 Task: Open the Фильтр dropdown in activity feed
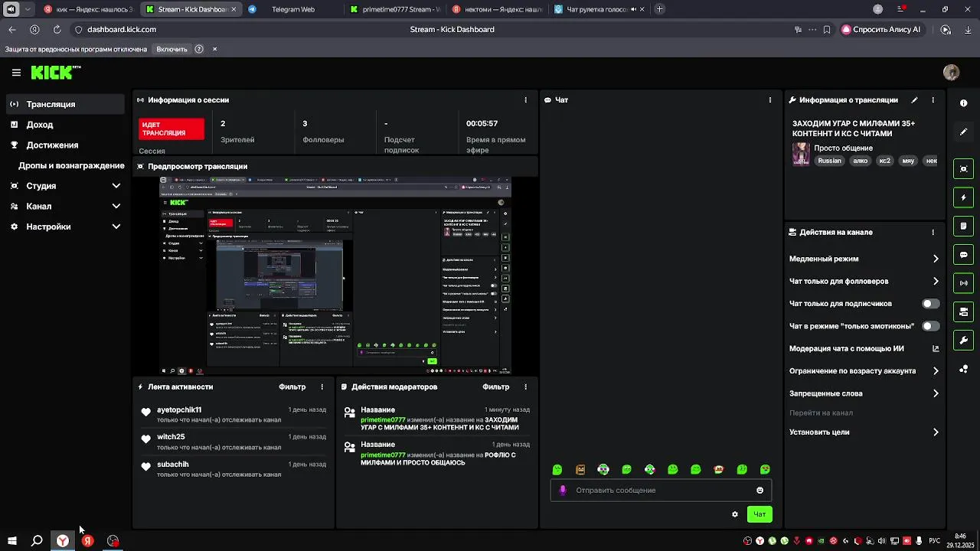[x=292, y=387]
